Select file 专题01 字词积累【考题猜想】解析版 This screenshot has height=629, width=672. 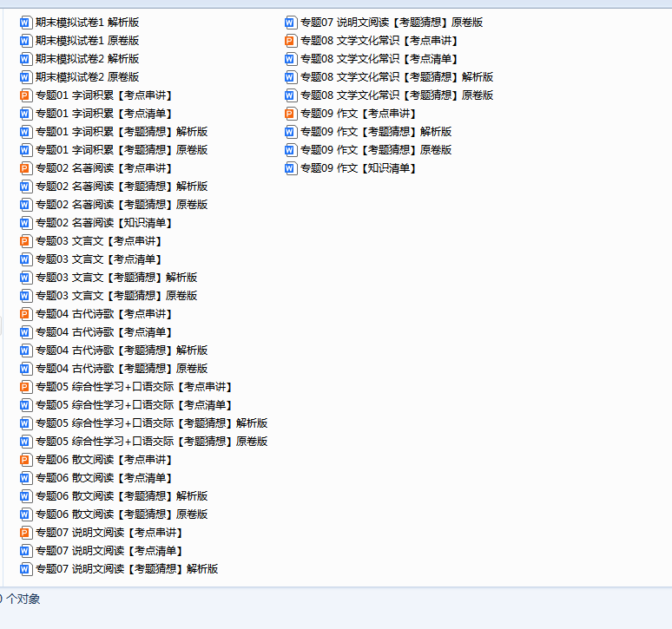(x=122, y=132)
